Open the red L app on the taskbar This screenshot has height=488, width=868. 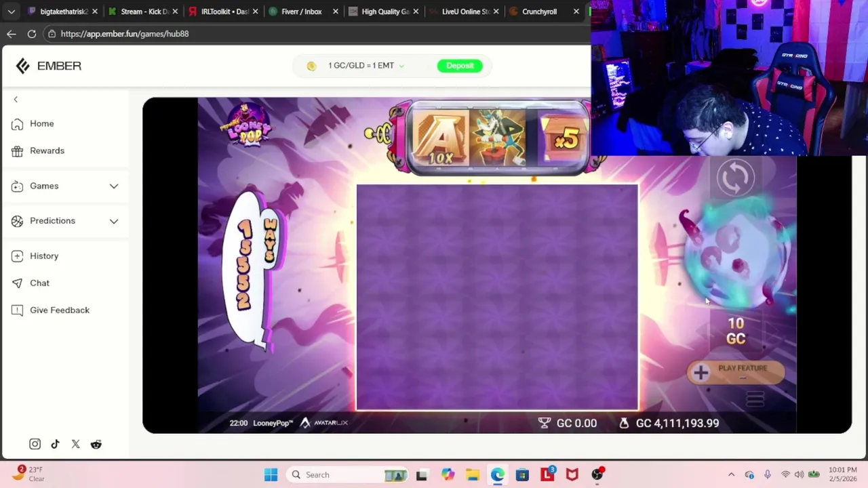coord(547,474)
